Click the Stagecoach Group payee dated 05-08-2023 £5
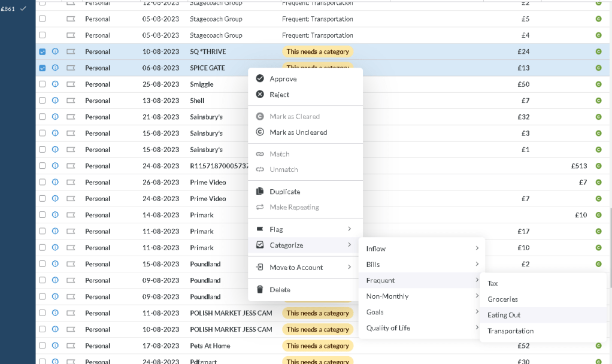Viewport: 612px width, 364px height. 216,19
